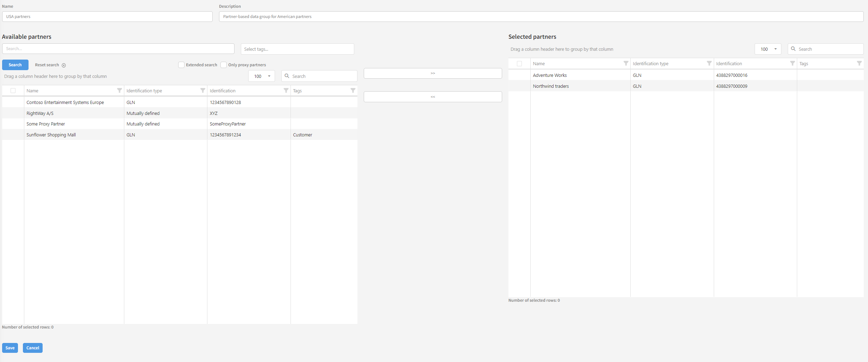Open the Select tags dropdown
This screenshot has width=868, height=362.
coord(297,49)
